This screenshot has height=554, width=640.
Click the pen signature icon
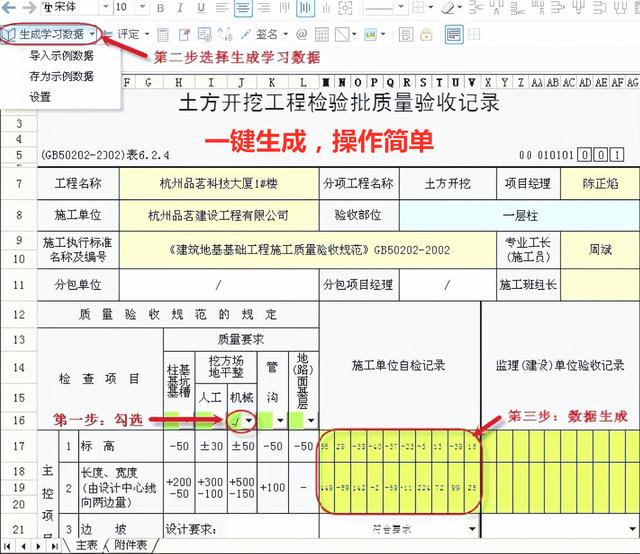[x=245, y=35]
